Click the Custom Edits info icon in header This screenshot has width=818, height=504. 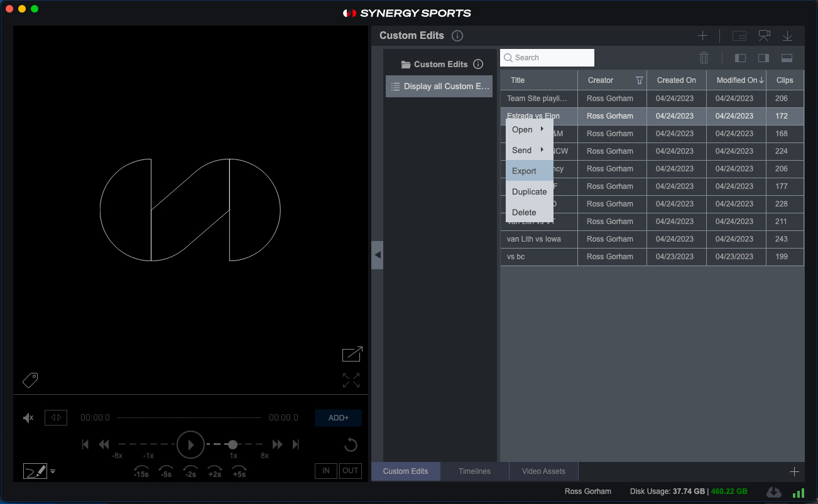pos(457,36)
